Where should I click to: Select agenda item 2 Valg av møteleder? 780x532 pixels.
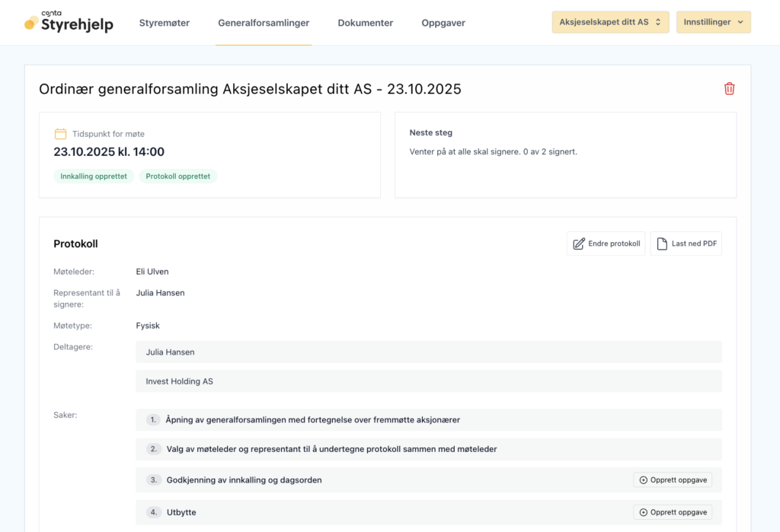[x=331, y=449]
